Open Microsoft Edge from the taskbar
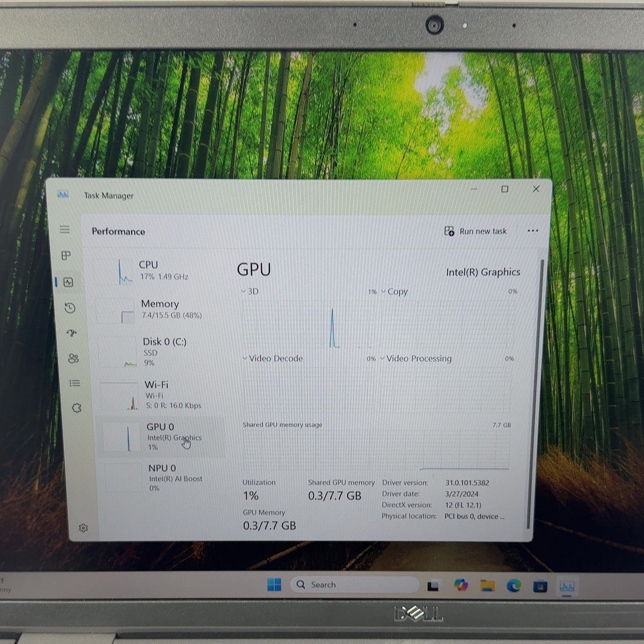This screenshot has width=644, height=644. point(514,586)
